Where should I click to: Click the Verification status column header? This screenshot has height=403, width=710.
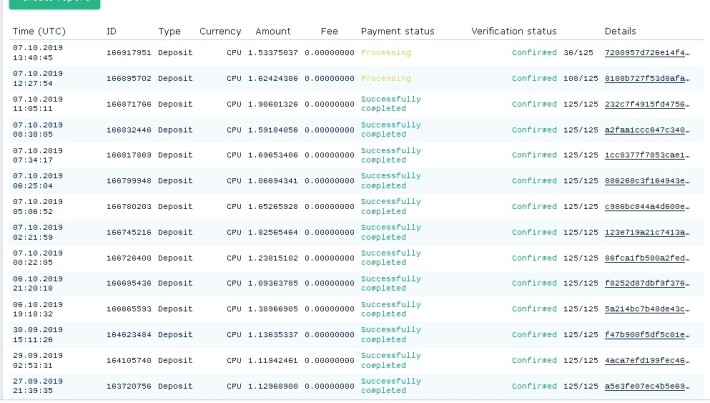pos(513,31)
